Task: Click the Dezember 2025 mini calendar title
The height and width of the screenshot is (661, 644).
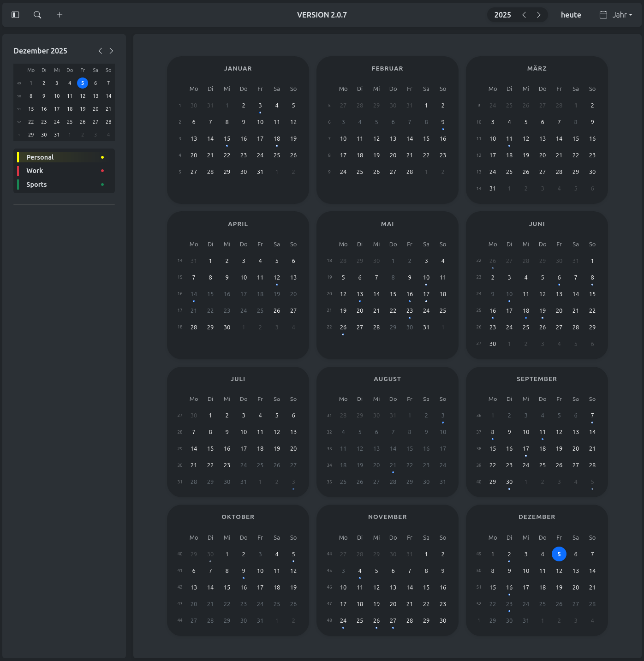Action: click(x=41, y=51)
